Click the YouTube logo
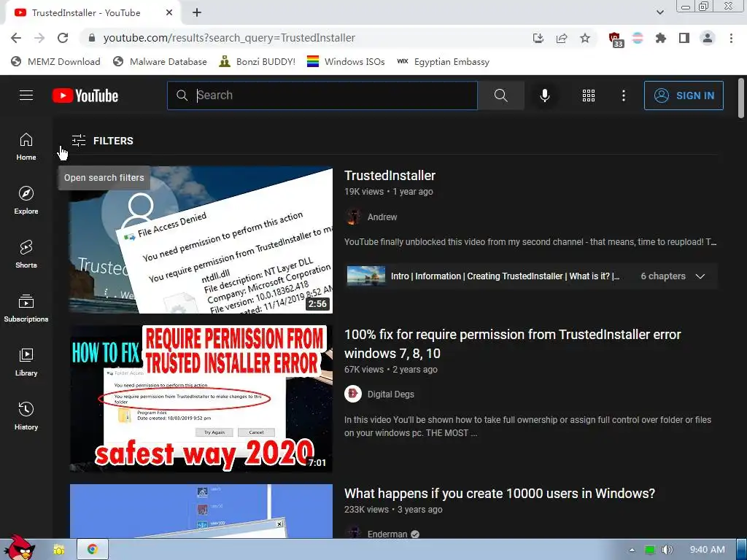The height and width of the screenshot is (560, 747). coord(85,96)
